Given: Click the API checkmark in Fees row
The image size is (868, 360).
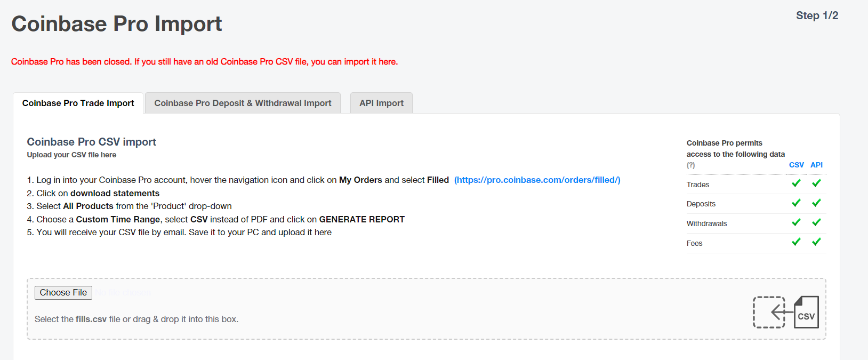Looking at the screenshot, I should [x=816, y=242].
